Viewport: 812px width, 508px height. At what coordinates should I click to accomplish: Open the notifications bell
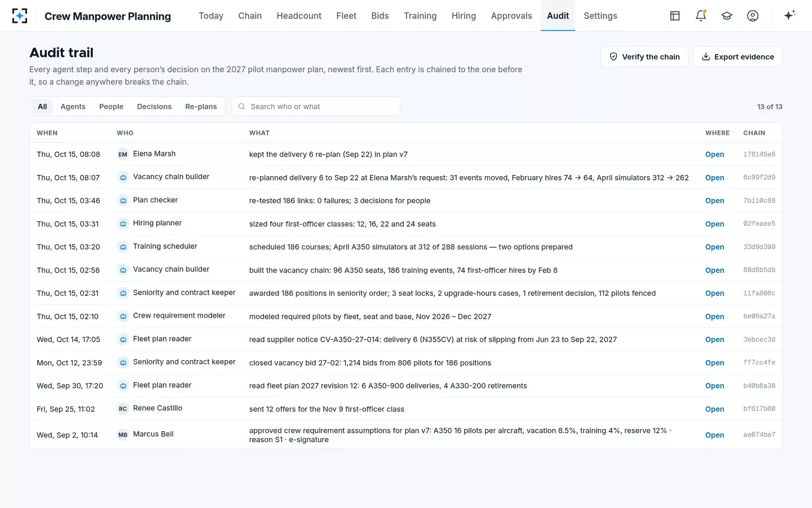[701, 16]
